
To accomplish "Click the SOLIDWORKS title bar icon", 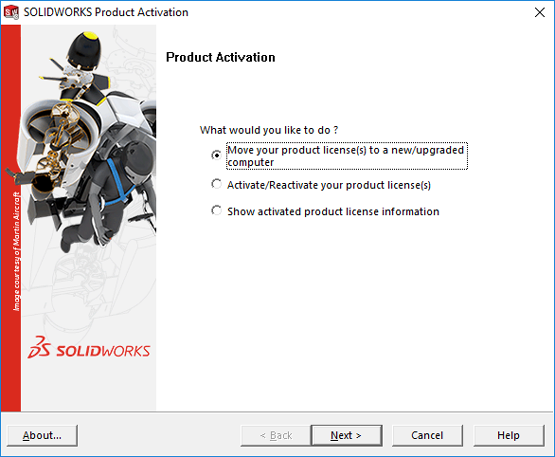I will click(x=11, y=12).
